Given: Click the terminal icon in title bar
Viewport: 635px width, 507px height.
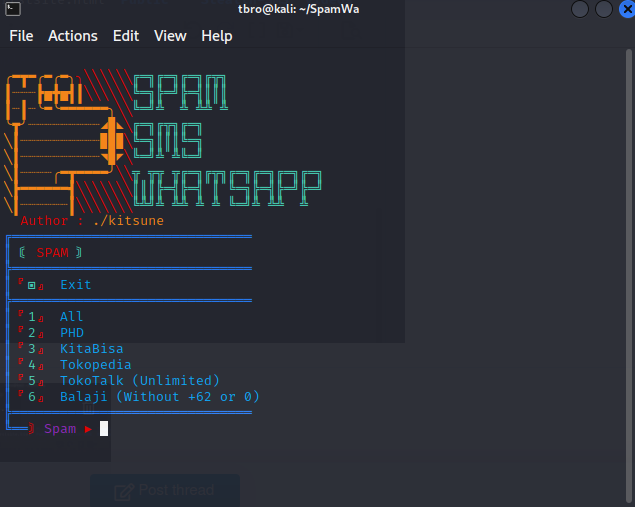Looking at the screenshot, I should coord(13,9).
